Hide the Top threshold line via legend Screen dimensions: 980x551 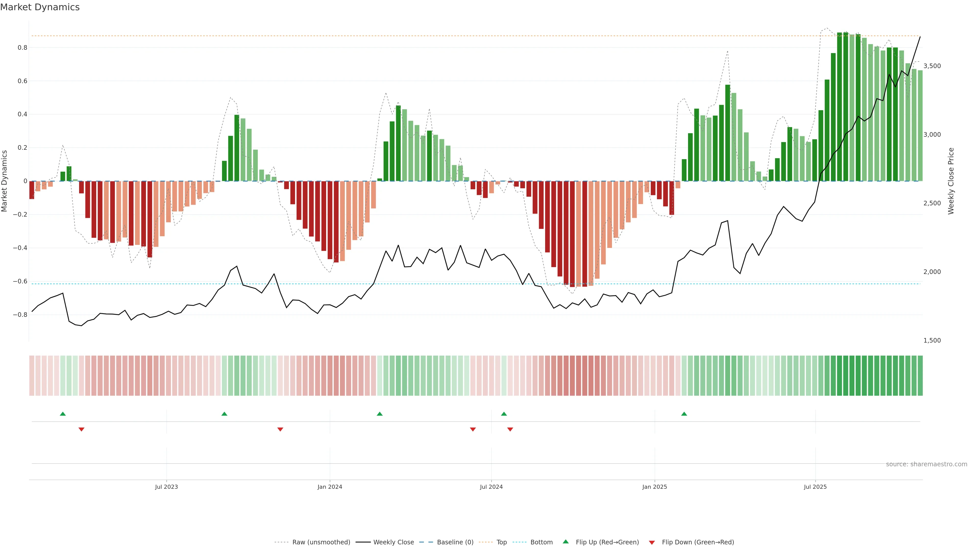pos(501,542)
